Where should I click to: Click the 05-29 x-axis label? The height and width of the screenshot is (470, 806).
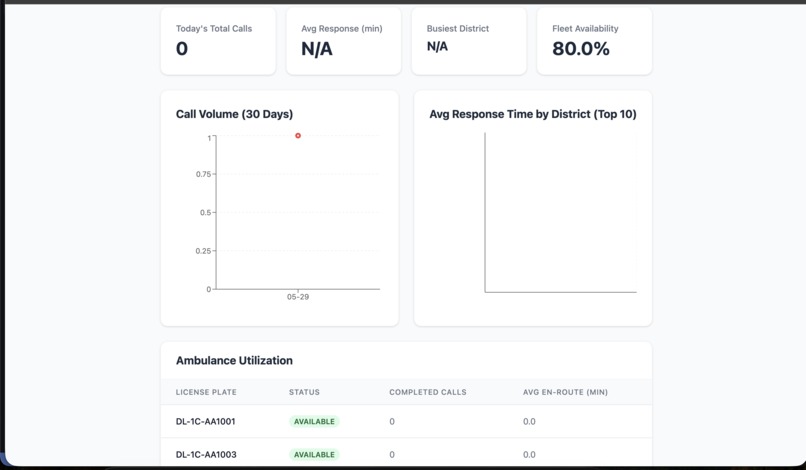coord(298,297)
